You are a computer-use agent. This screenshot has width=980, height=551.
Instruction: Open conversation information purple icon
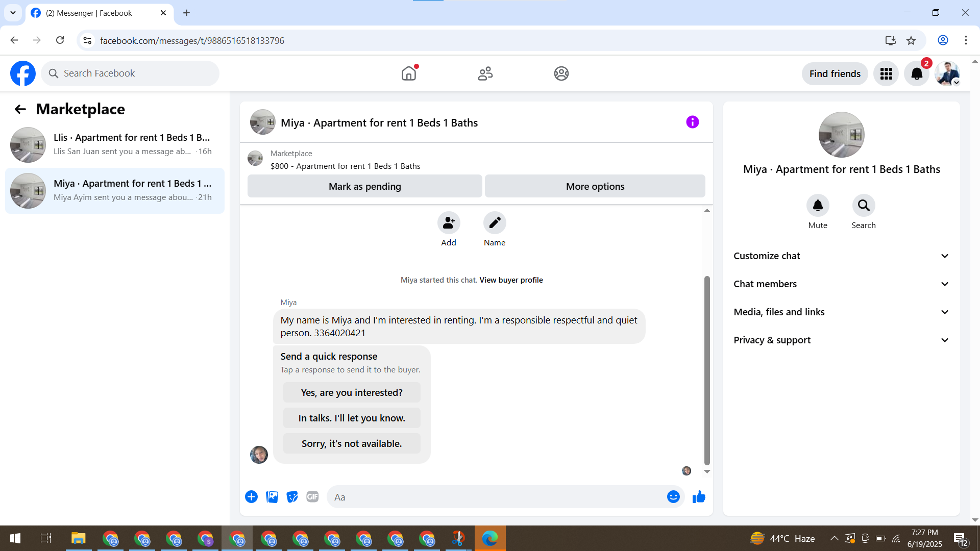click(693, 122)
